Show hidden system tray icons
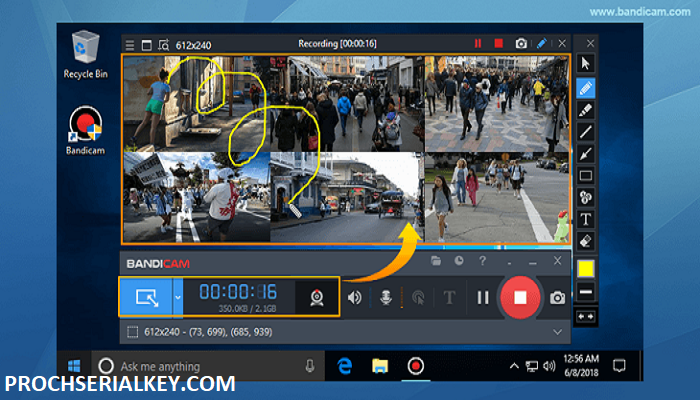The width and height of the screenshot is (700, 400). tap(514, 366)
